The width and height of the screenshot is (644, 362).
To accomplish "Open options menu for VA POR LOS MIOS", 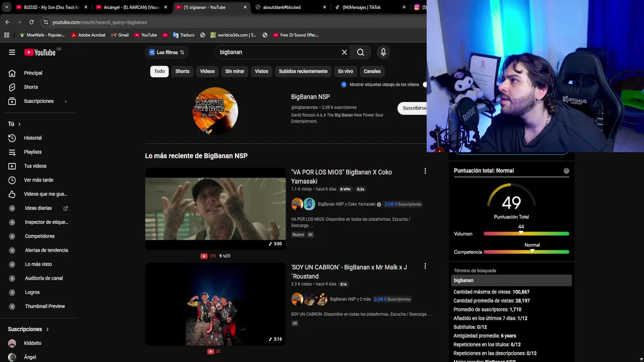I will pos(425,171).
